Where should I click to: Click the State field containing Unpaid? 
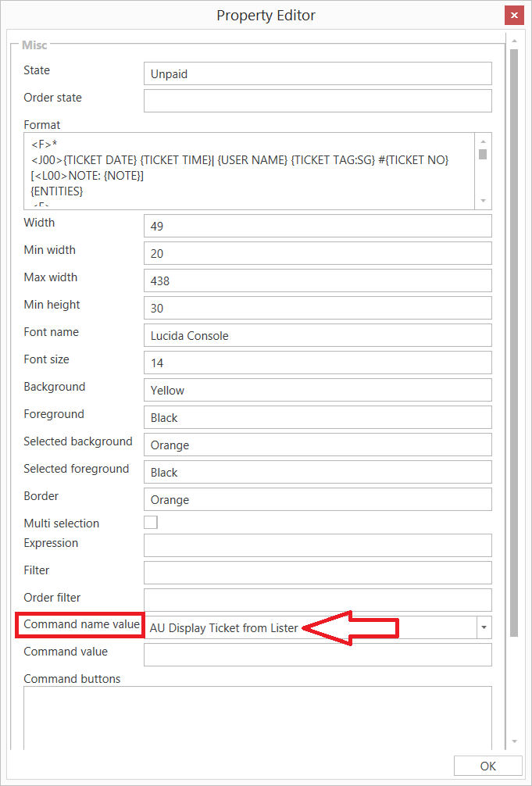(317, 73)
